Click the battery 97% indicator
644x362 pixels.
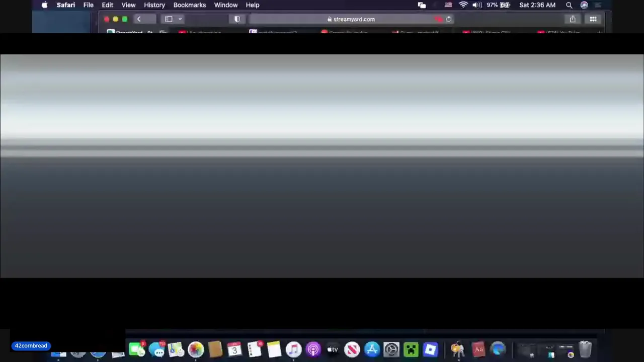click(x=498, y=5)
